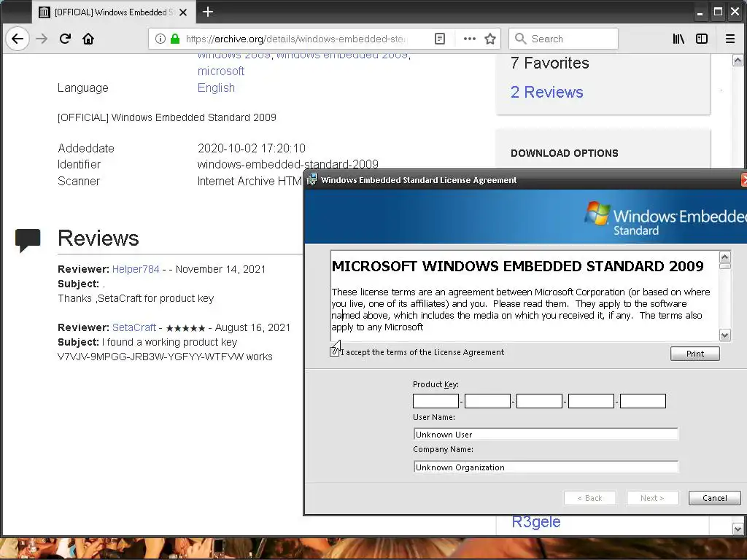This screenshot has height=560, width=747.
Task: Click the forward navigation arrow
Action: (42, 39)
